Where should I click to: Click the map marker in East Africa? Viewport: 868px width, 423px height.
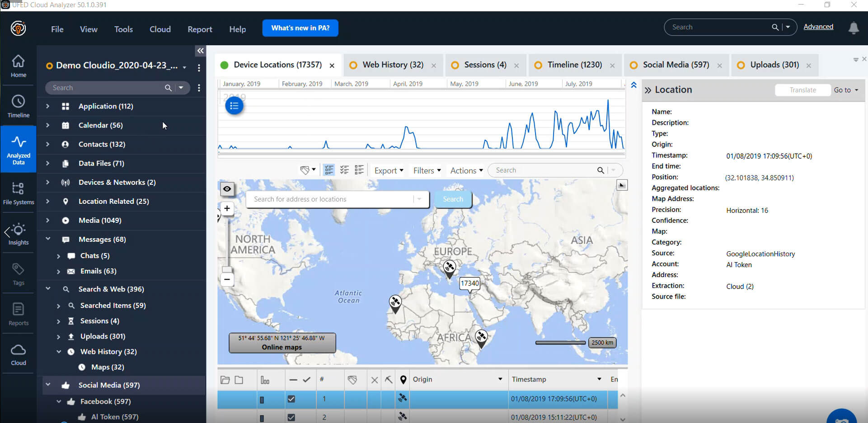pyautogui.click(x=481, y=338)
